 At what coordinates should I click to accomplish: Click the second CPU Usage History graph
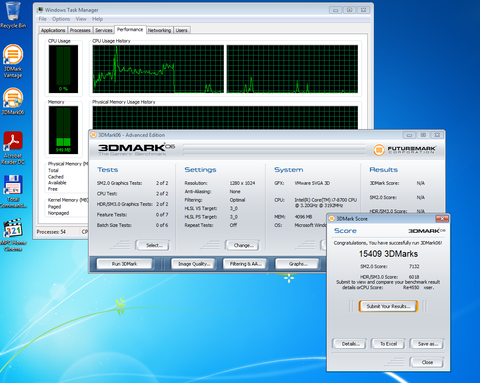pyautogui.click(x=292, y=69)
